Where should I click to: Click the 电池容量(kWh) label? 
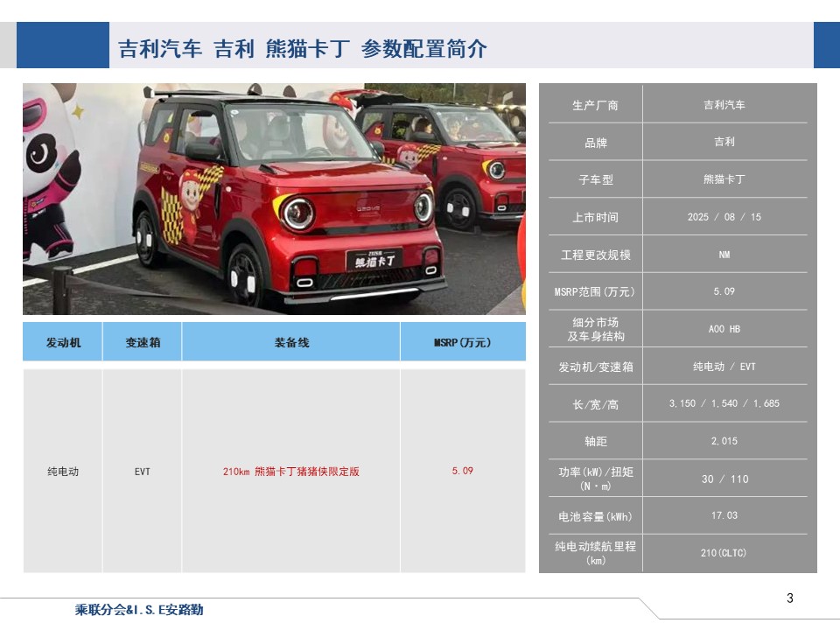(x=595, y=516)
